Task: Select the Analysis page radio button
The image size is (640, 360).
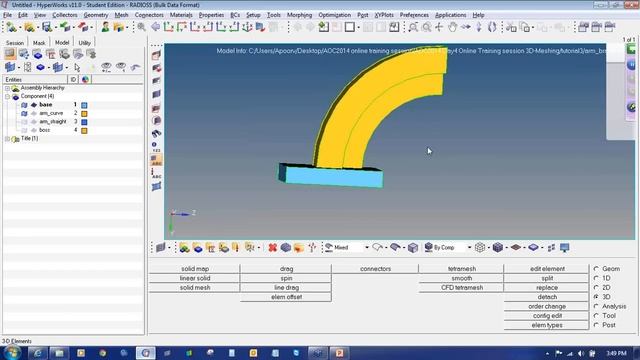Action: point(596,306)
